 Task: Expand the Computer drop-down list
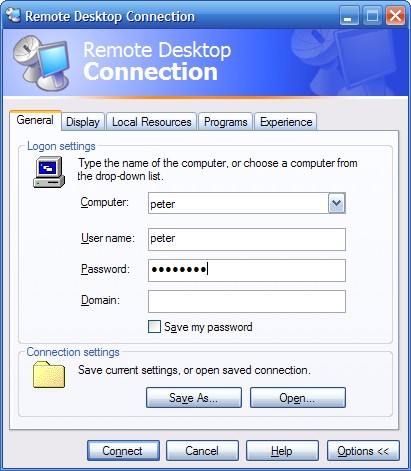pyautogui.click(x=336, y=203)
